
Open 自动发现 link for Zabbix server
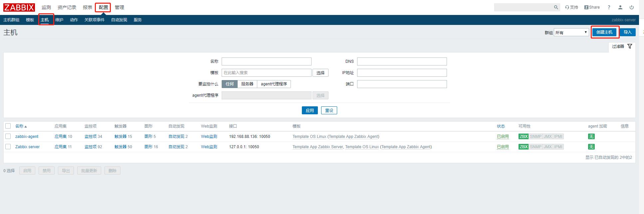[x=176, y=147]
